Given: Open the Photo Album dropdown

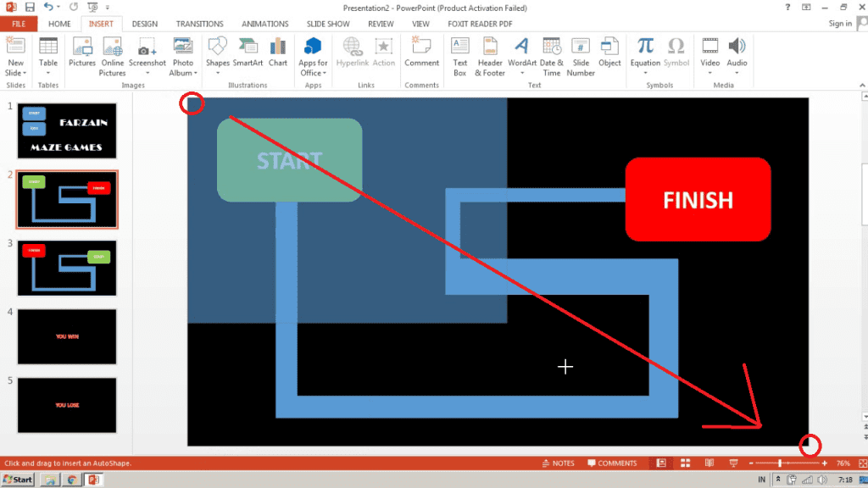Looking at the screenshot, I should click(182, 73).
